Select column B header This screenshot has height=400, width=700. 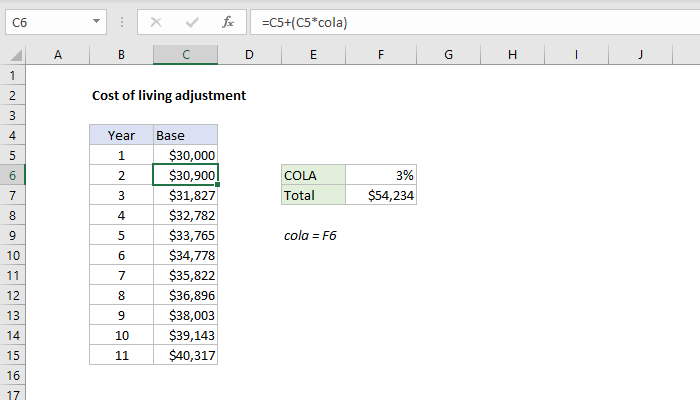(121, 55)
